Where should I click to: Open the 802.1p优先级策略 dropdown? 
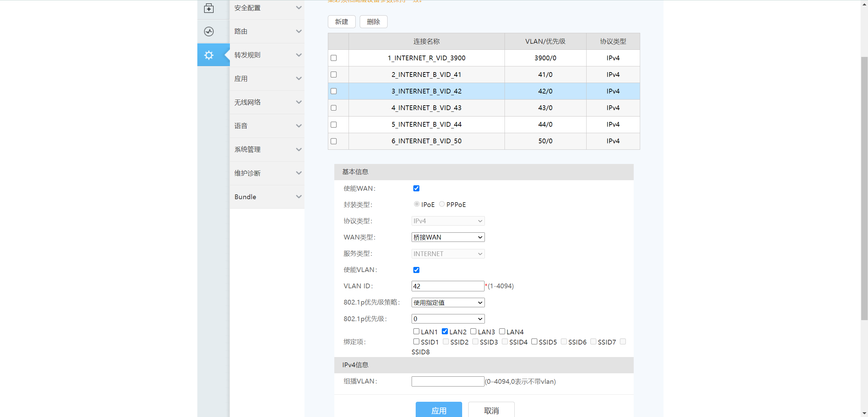point(448,303)
